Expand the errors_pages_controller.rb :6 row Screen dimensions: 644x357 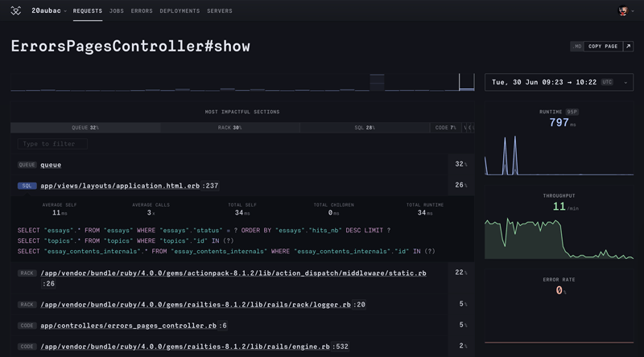(242, 326)
